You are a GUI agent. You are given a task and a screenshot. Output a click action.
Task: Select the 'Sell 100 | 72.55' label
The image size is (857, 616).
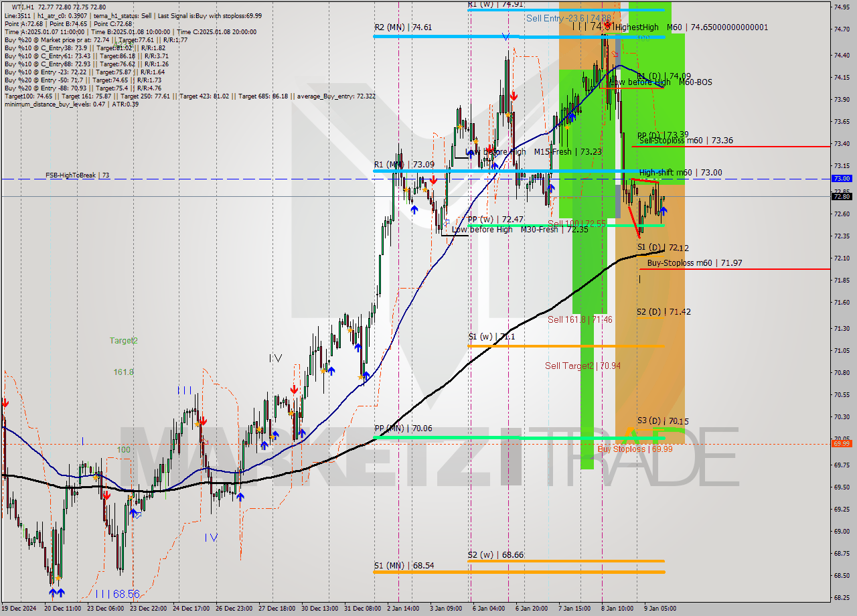(576, 224)
